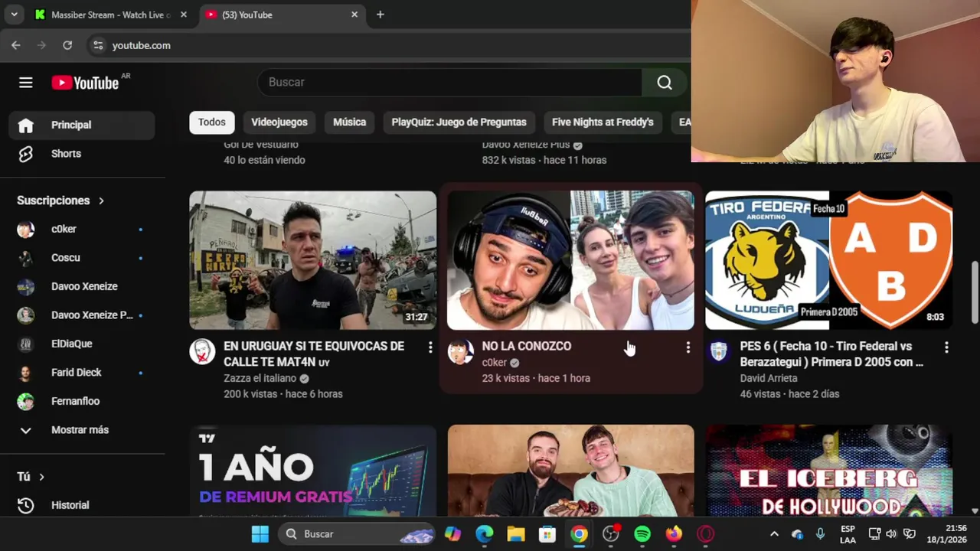Select the Videojuegos filter chip

pos(279,122)
